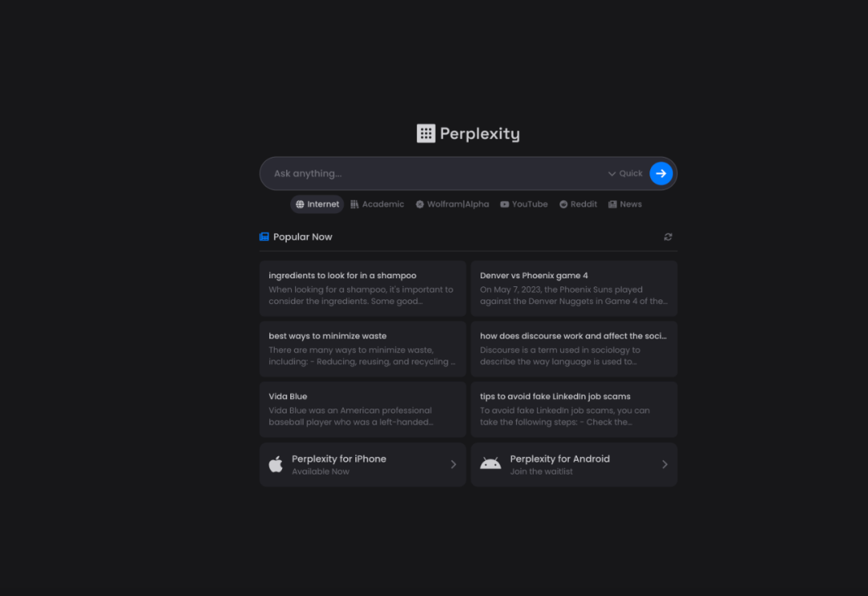
Task: Open the Vida Blue popular card
Action: [362, 409]
